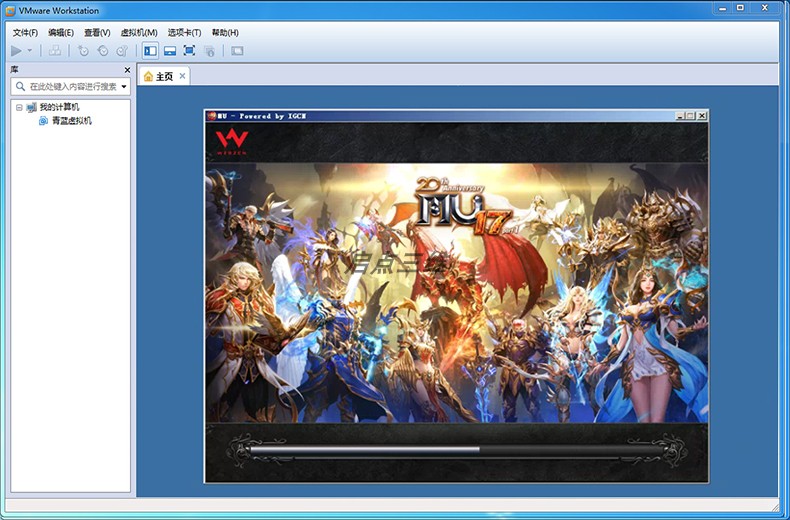
Task: Click the MU game window title icon
Action: 212,116
